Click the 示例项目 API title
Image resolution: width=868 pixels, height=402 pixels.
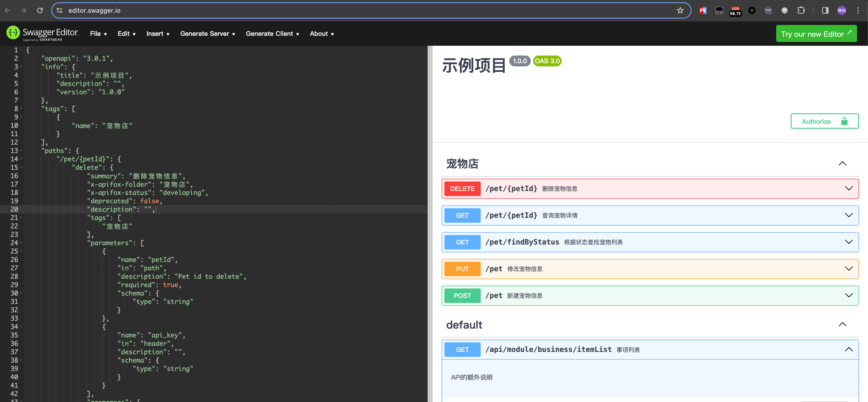(x=474, y=65)
